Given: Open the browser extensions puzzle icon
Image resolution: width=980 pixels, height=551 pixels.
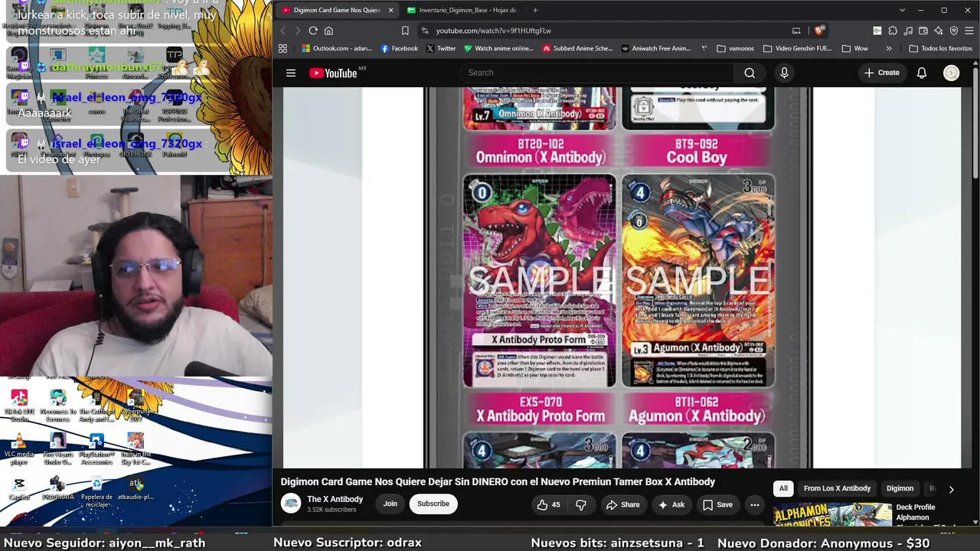Looking at the screenshot, I should [x=893, y=31].
